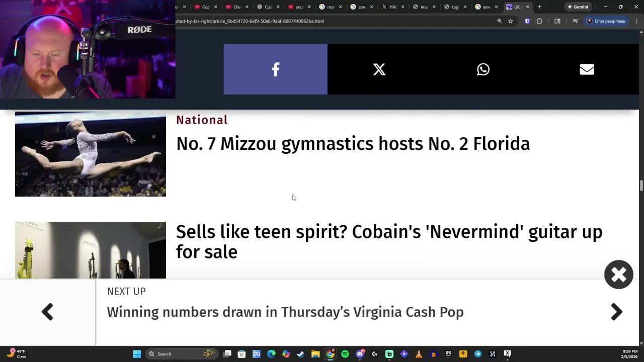Share article via WhatsApp

tap(483, 69)
